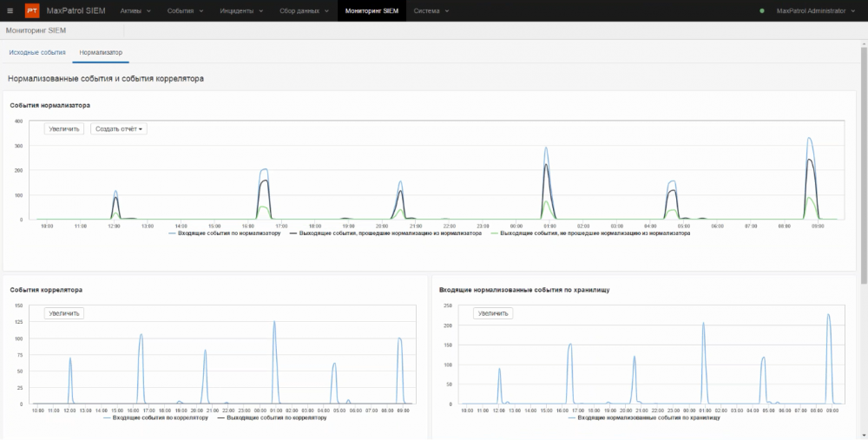Toggle legend 'Выходящие события, прошедшие нормализацию'
The width and height of the screenshot is (868, 440).
point(385,233)
